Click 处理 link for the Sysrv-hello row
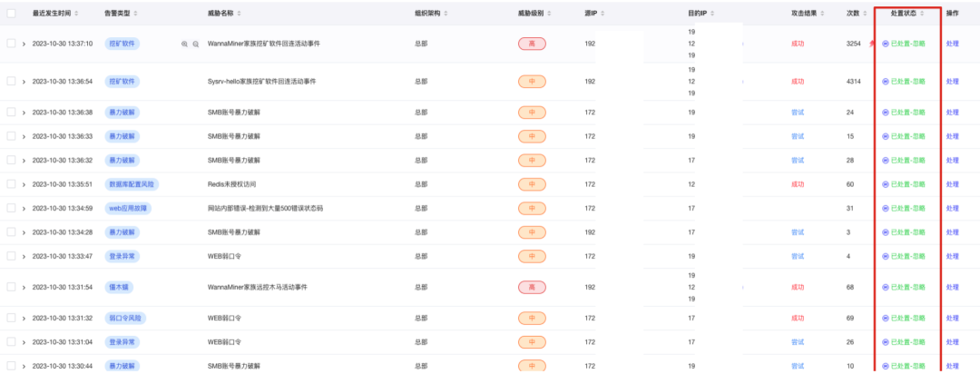 click(952, 81)
